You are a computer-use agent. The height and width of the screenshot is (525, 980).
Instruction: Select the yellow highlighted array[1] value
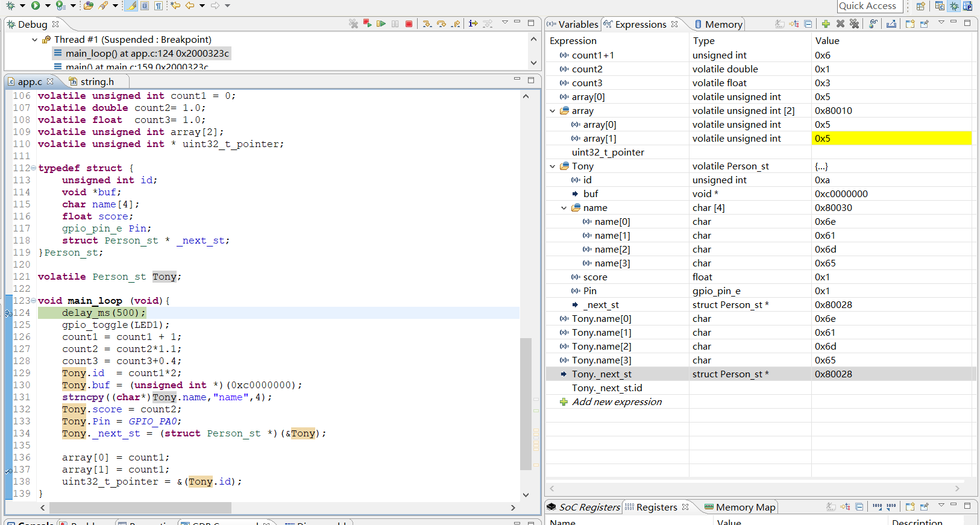point(891,139)
